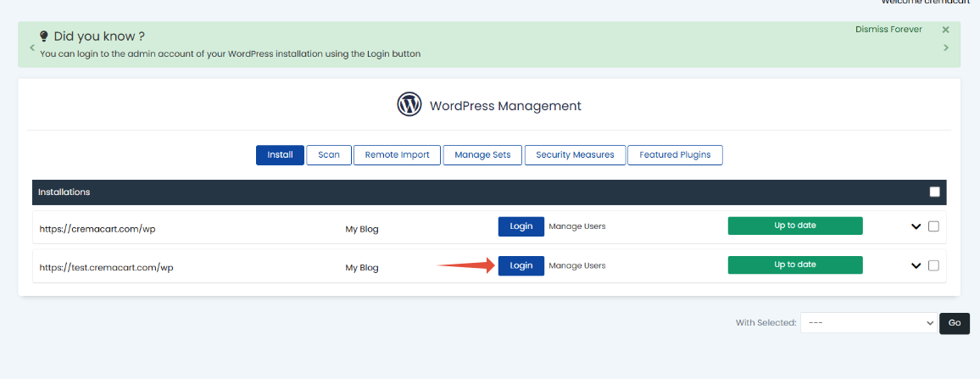Close the Did you know banner
This screenshot has width=980, height=379.
(x=945, y=30)
